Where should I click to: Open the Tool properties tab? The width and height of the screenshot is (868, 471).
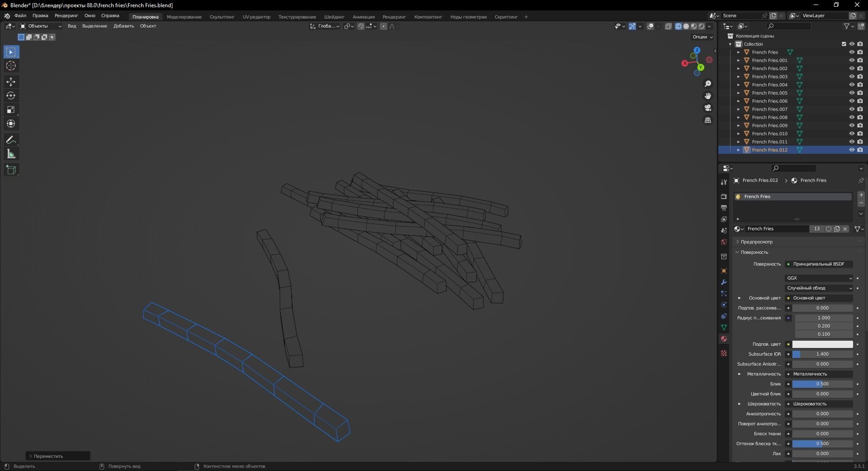coord(724,182)
